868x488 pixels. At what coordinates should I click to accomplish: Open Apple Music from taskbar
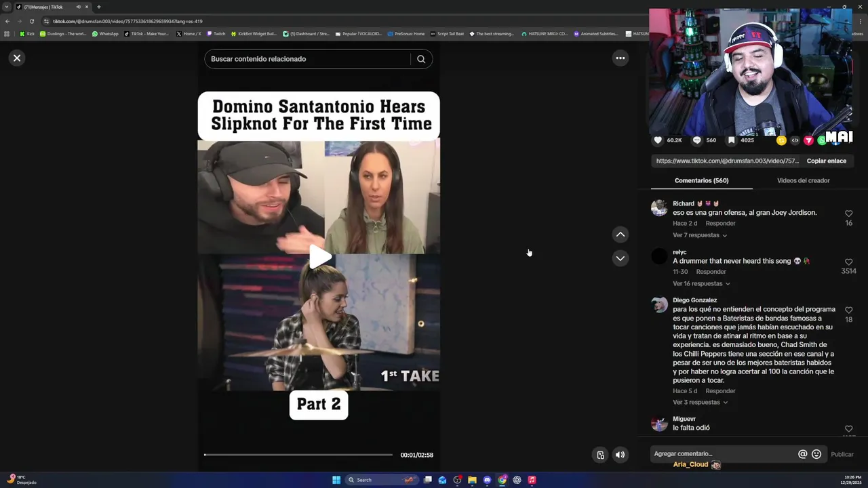(x=532, y=480)
